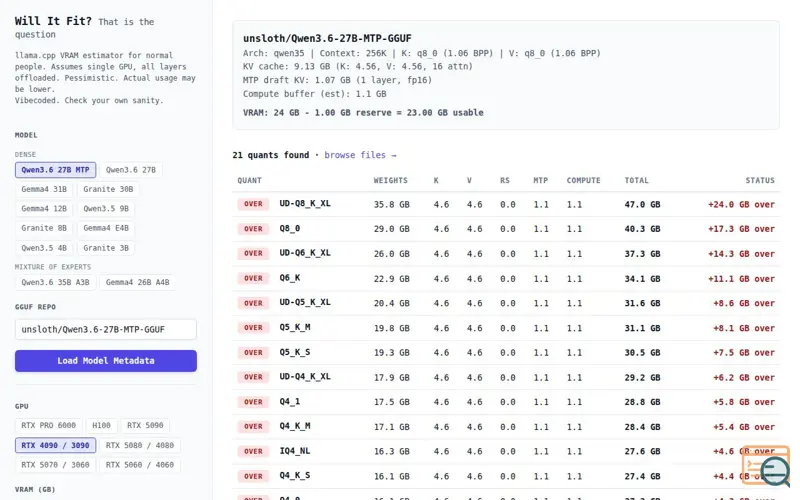The height and width of the screenshot is (500, 800).
Task: Click the magnifier zoom-out overlay icon
Action: coord(774,471)
